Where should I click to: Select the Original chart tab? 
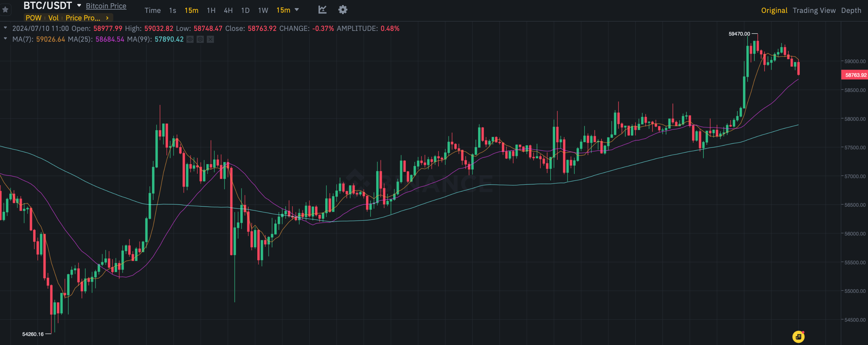[x=774, y=10]
